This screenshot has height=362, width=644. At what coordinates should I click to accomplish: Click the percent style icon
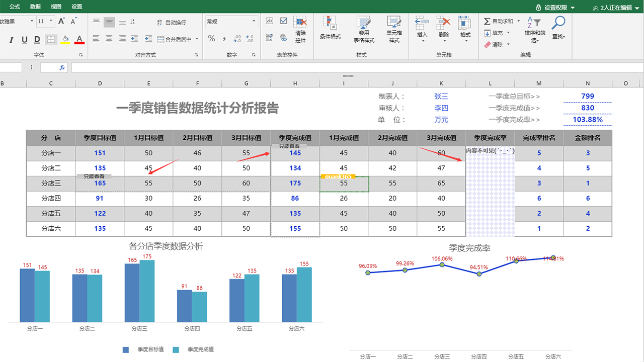[x=211, y=39]
